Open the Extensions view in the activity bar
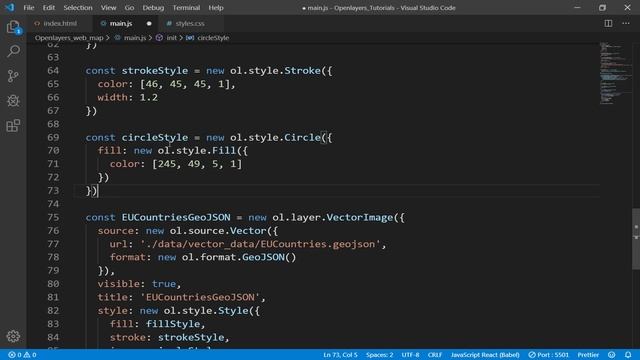The height and width of the screenshot is (360, 640). coord(13,125)
